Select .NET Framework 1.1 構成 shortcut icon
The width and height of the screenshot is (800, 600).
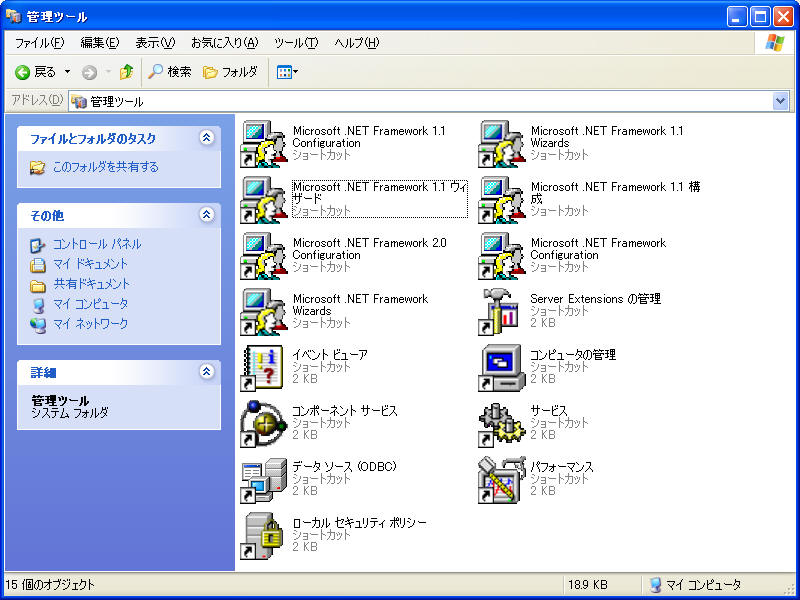click(x=502, y=200)
